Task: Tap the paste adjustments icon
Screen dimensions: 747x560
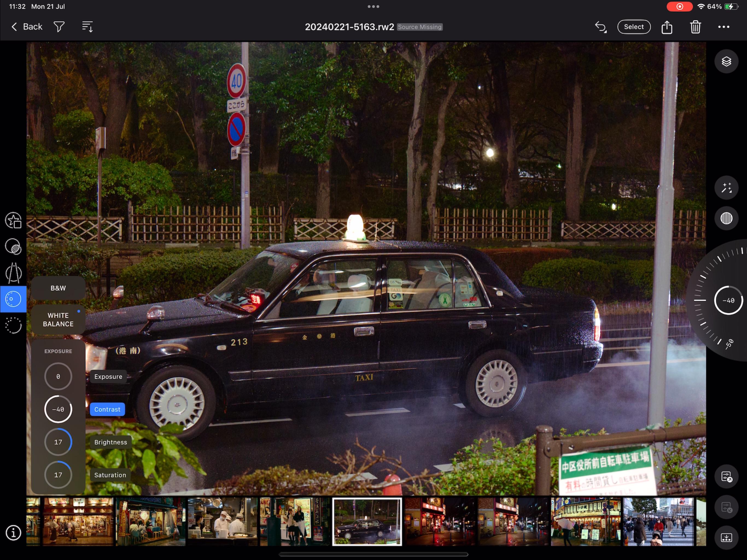Action: pyautogui.click(x=726, y=507)
